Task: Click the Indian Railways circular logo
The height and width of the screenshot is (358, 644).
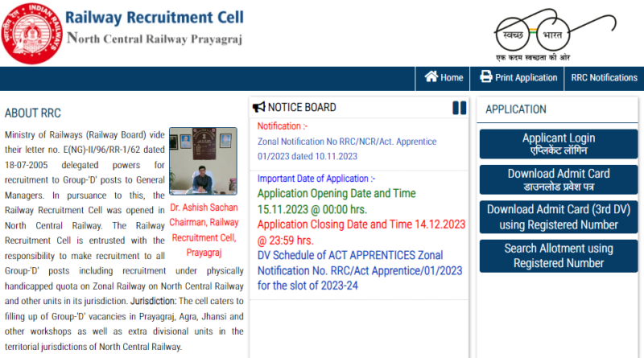Action: [x=30, y=33]
